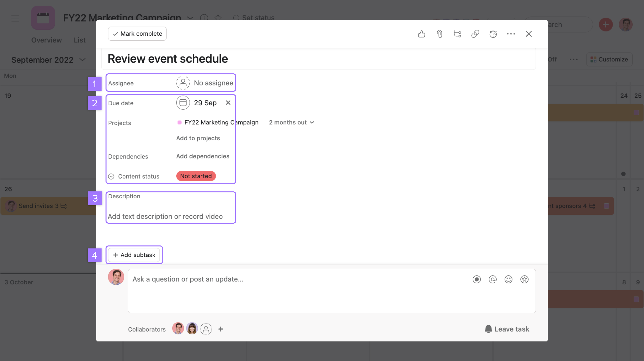Switch to the Overview tab
644x361 pixels.
pyautogui.click(x=46, y=40)
